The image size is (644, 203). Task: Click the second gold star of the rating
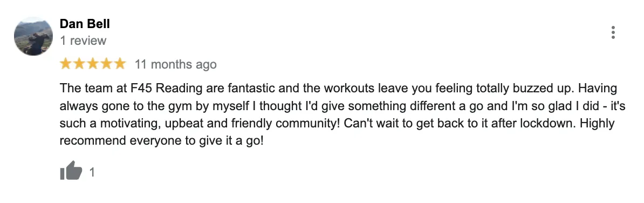click(79, 64)
